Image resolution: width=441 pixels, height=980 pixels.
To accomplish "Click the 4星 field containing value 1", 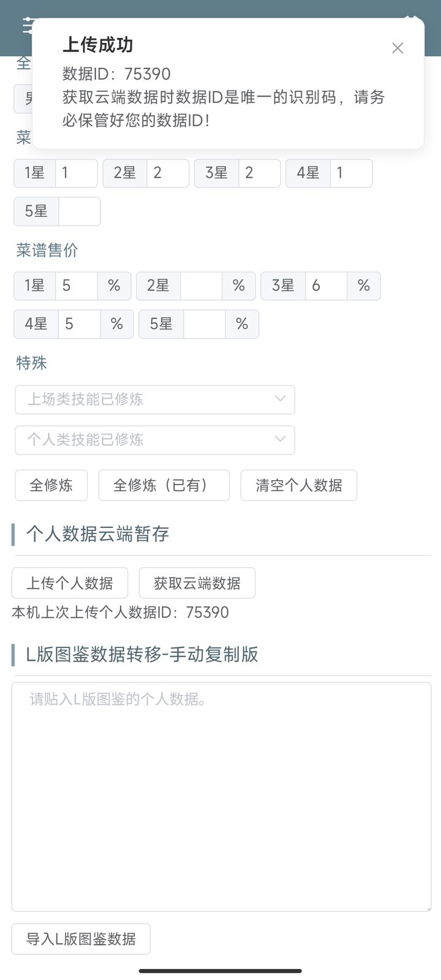I will pyautogui.click(x=351, y=173).
